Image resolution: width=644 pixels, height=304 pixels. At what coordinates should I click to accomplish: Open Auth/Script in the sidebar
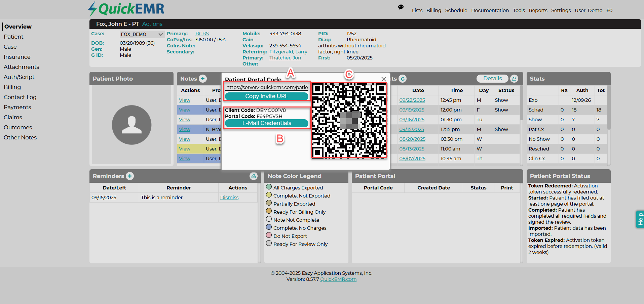(19, 77)
